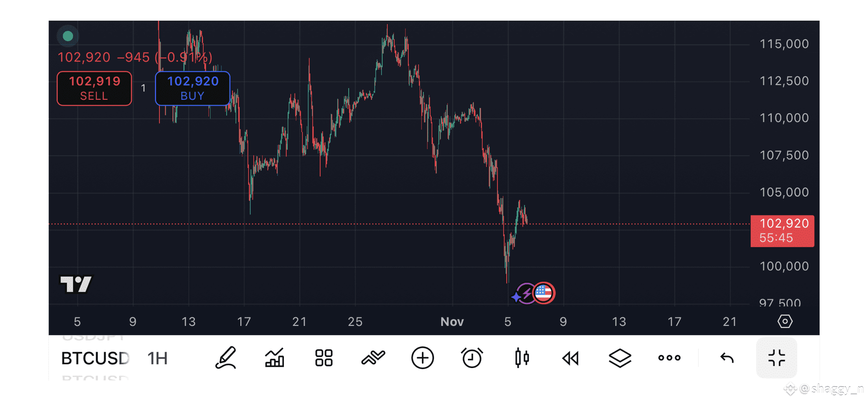The image size is (868, 401).
Task: Tap the add plus circle icon
Action: (422, 358)
